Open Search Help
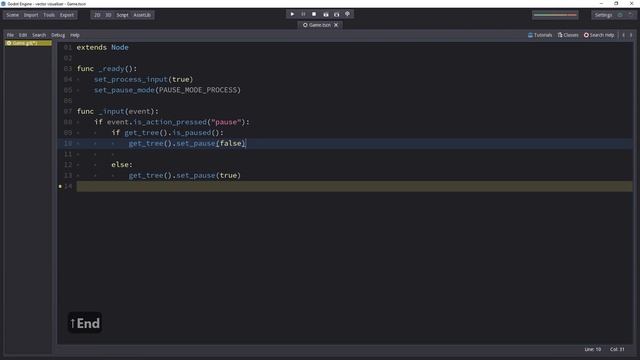Viewport: 640px width, 360px height. point(599,35)
